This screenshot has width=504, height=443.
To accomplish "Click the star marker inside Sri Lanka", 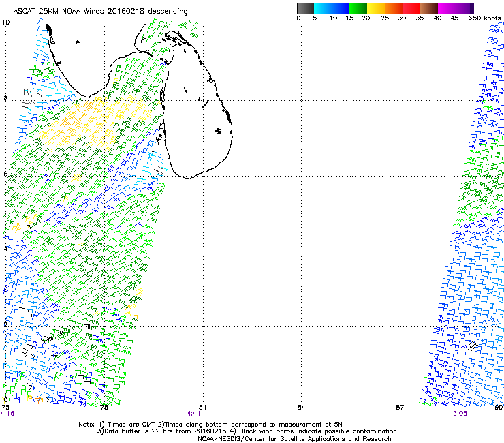I will (218, 131).
